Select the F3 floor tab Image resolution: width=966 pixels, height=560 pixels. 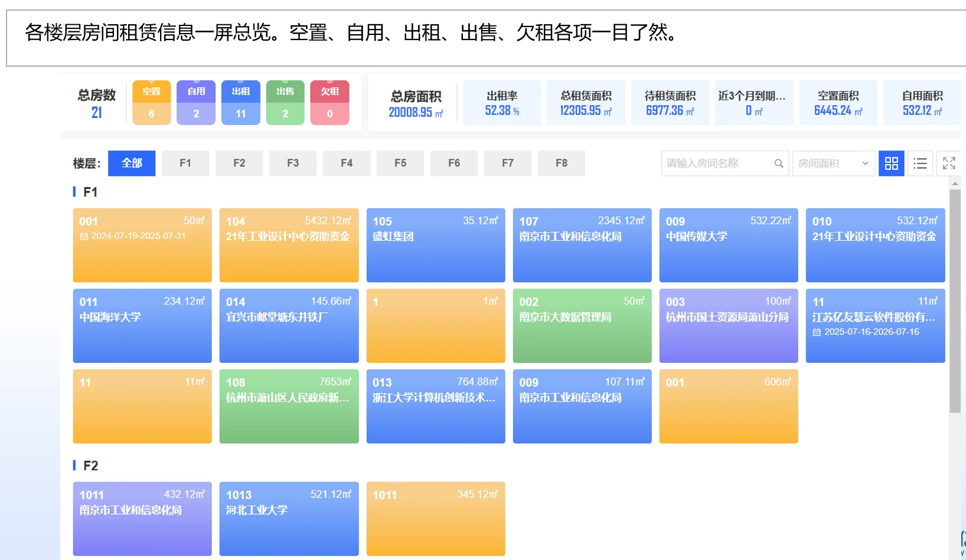(x=293, y=163)
